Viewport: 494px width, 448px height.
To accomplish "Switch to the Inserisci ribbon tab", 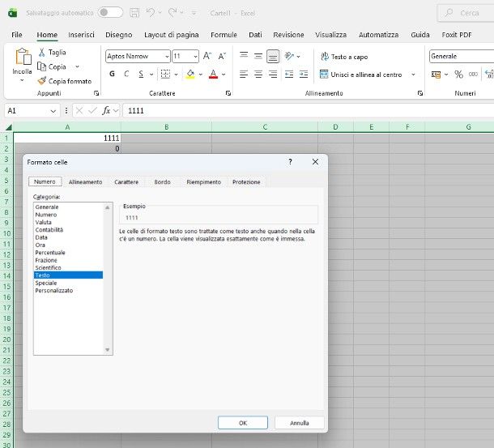I will [81, 35].
